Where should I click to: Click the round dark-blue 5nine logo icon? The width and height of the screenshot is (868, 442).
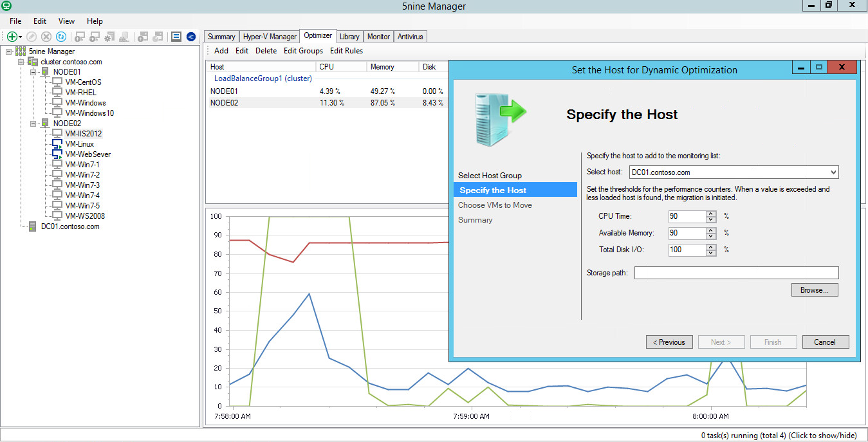pos(191,37)
